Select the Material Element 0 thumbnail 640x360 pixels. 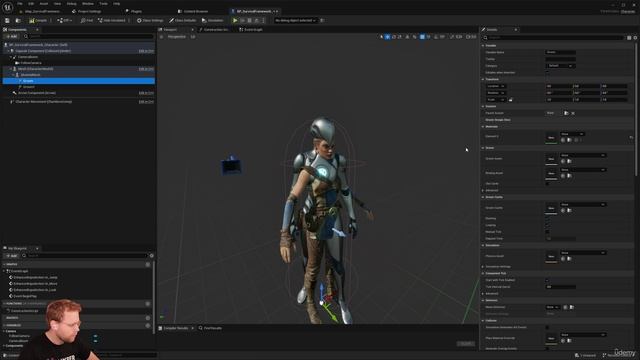[551, 138]
